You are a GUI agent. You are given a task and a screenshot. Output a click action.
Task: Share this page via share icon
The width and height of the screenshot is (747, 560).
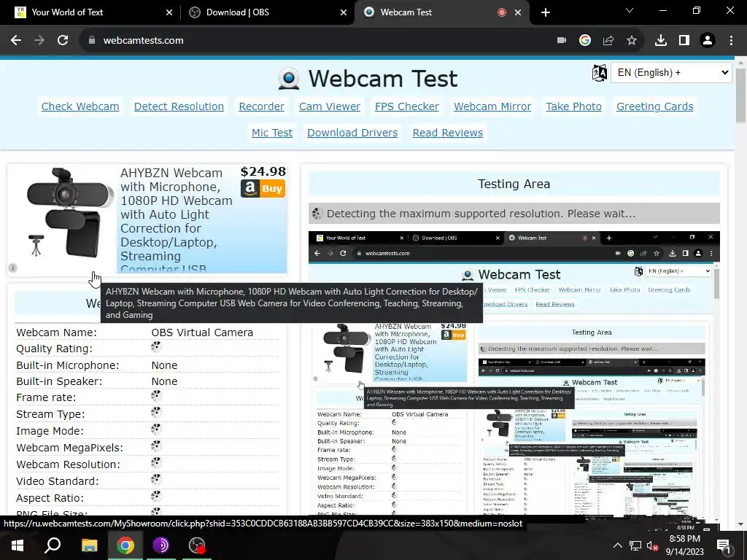[x=608, y=41]
